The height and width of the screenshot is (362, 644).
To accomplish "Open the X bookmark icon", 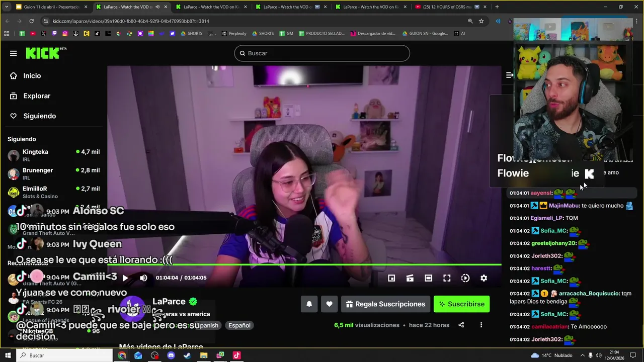I will tap(43, 34).
